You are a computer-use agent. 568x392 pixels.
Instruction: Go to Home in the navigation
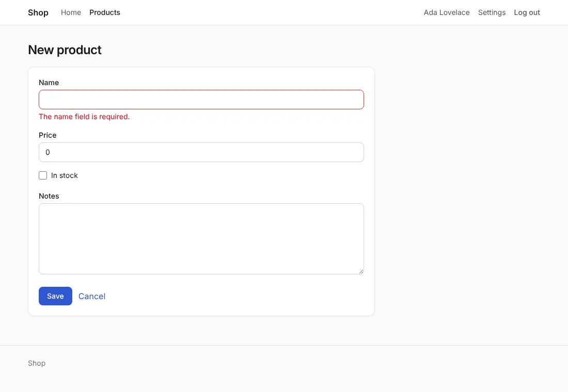click(x=71, y=13)
